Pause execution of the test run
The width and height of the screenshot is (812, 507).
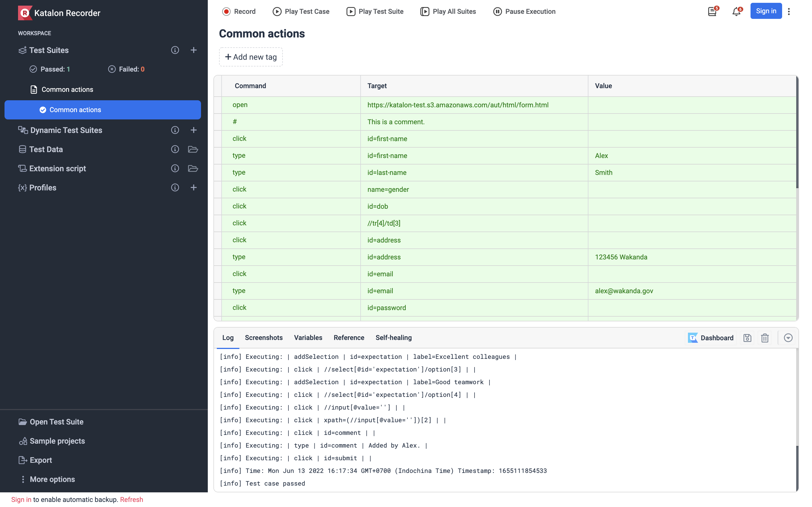tap(524, 11)
